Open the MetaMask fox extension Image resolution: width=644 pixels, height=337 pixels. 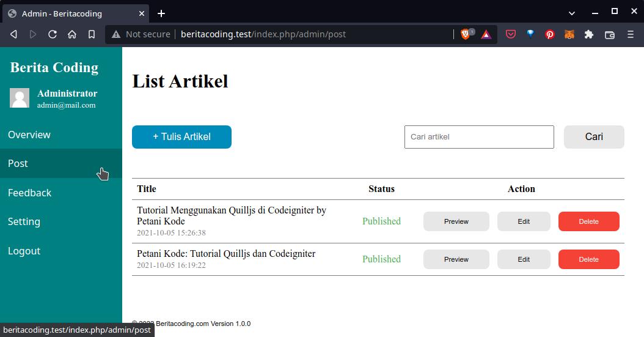click(x=569, y=34)
